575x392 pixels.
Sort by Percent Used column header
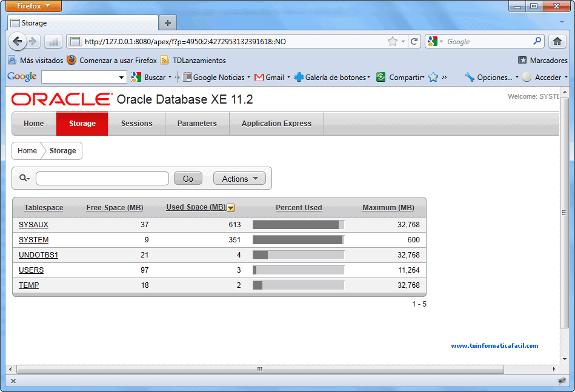(x=299, y=208)
